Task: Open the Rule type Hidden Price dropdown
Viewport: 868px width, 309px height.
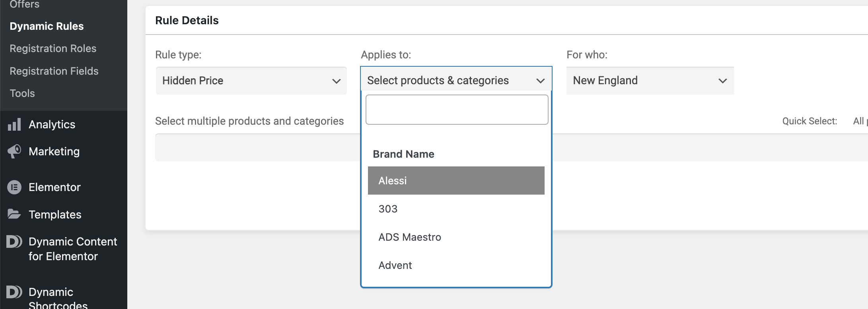Action: [x=251, y=81]
